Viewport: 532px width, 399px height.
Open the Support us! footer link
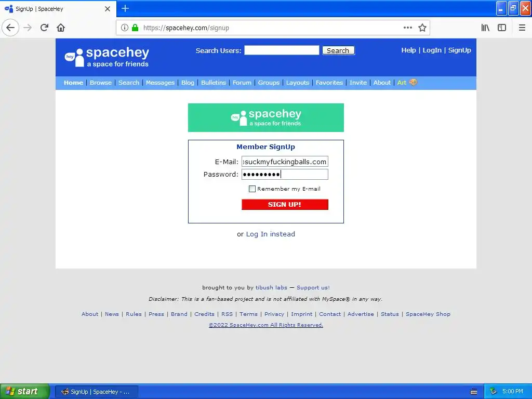coord(313,287)
